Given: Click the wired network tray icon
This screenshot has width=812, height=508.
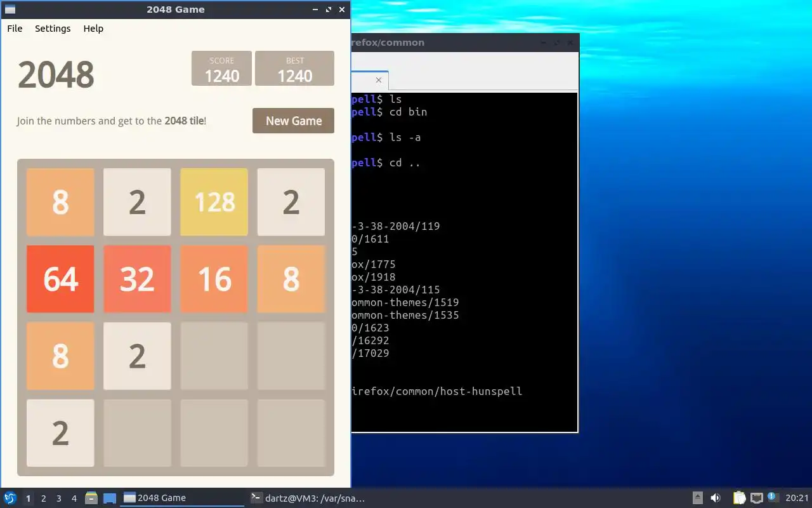Looking at the screenshot, I should click(x=756, y=498).
